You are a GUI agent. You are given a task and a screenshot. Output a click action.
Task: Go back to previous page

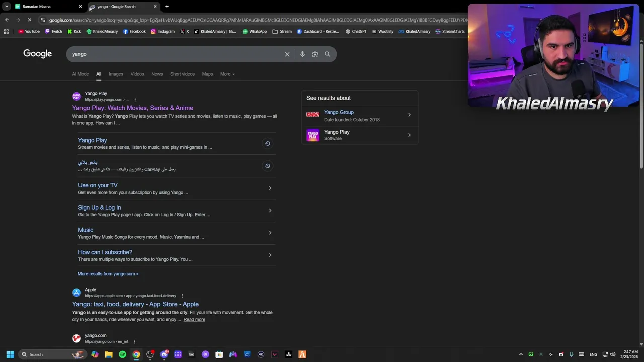point(7,20)
